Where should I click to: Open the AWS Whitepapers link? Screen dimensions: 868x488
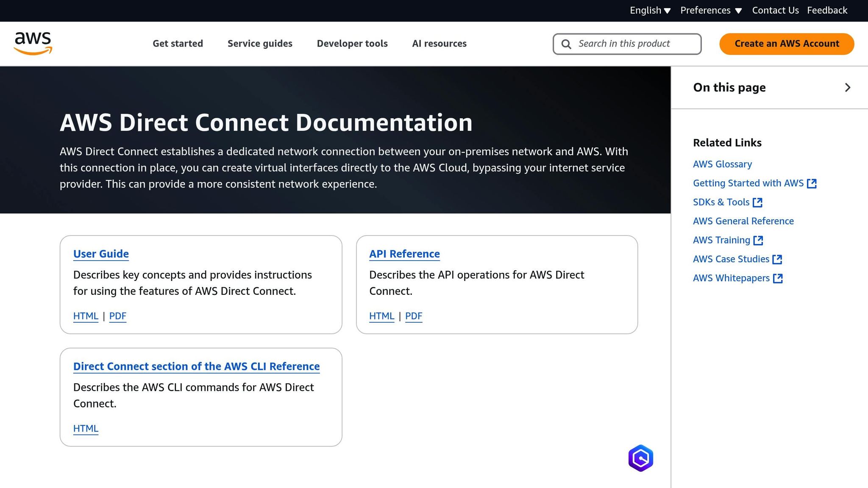pyautogui.click(x=731, y=278)
